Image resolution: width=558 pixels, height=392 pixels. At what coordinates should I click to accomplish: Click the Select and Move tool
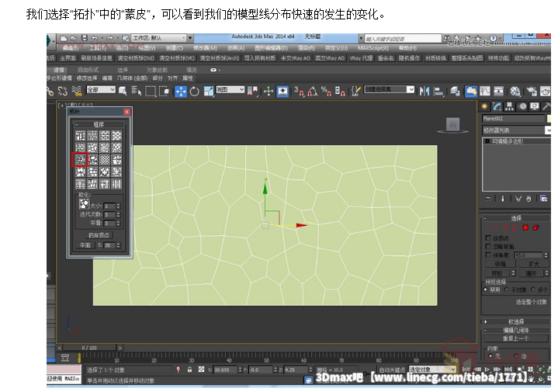(x=181, y=91)
